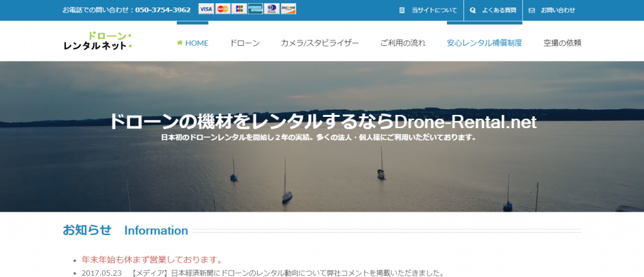Click the Drone-Rental.net hero banner headline
This screenshot has height=277, width=644.
tap(323, 122)
